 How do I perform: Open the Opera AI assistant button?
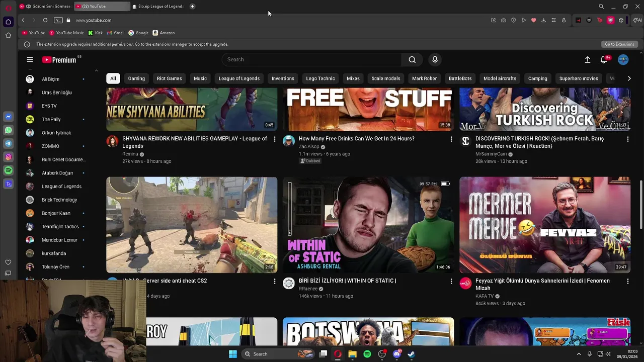click(637, 20)
